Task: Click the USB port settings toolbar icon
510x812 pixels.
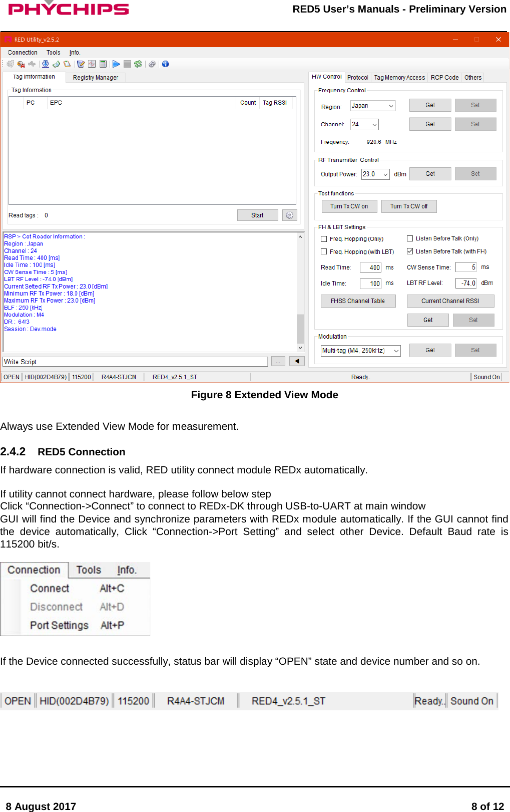Action: click(x=32, y=64)
